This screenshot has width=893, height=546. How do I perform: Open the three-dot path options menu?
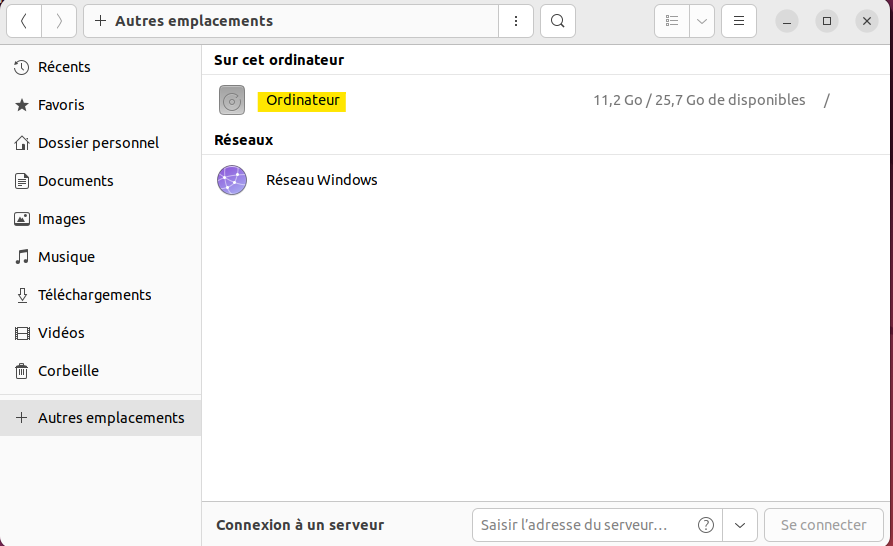(x=515, y=21)
